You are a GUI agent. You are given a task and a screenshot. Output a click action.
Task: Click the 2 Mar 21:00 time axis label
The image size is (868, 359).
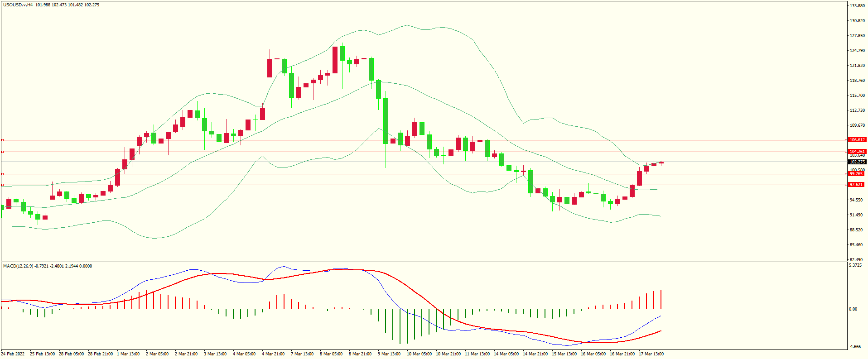click(x=186, y=354)
